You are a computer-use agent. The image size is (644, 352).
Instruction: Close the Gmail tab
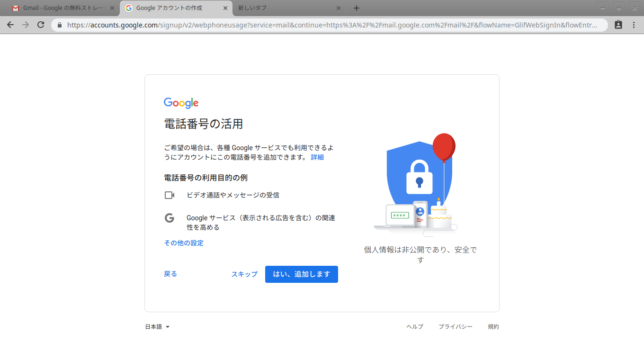click(112, 8)
